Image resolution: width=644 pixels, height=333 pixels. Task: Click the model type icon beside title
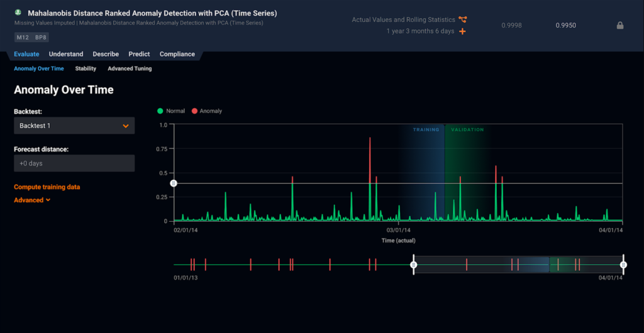point(18,13)
